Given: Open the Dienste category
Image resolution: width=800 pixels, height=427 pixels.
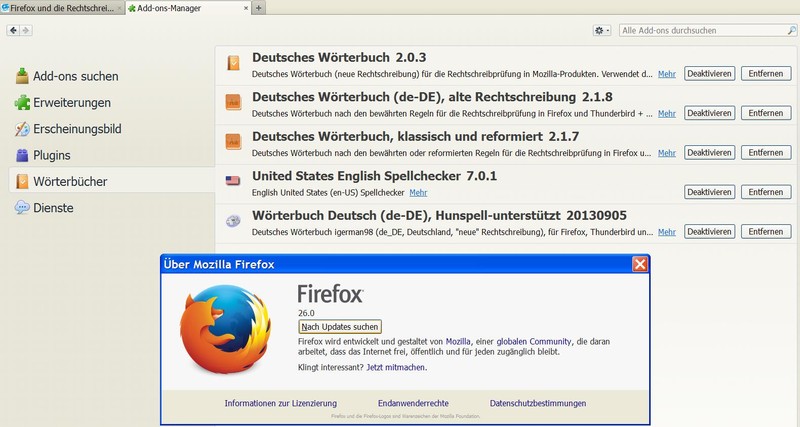Looking at the screenshot, I should click(53, 208).
